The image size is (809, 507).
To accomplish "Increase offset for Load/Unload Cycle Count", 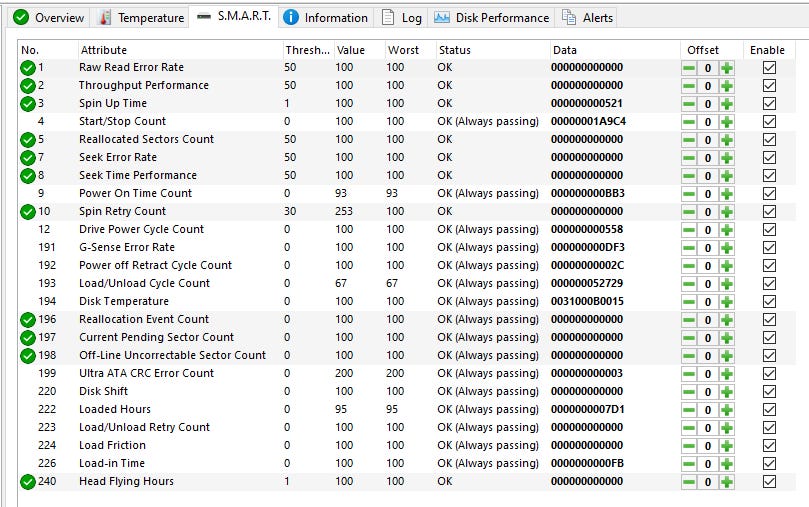I will pyautogui.click(x=727, y=284).
